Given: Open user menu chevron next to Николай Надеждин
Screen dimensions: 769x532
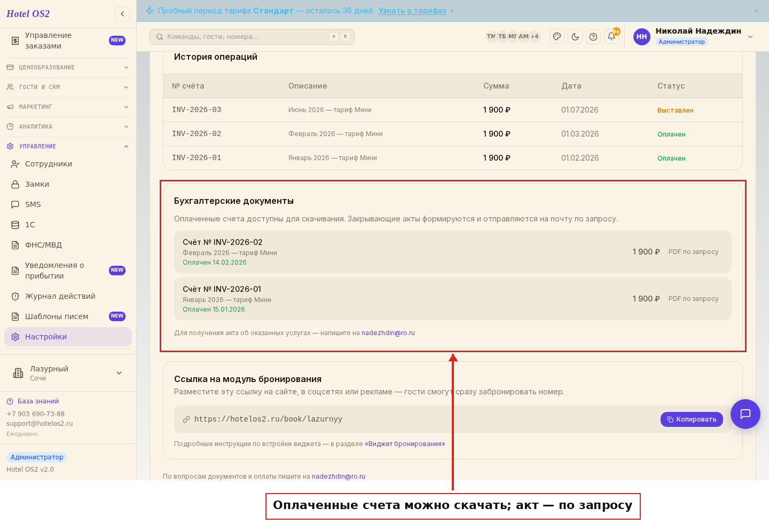Looking at the screenshot, I should [x=750, y=37].
